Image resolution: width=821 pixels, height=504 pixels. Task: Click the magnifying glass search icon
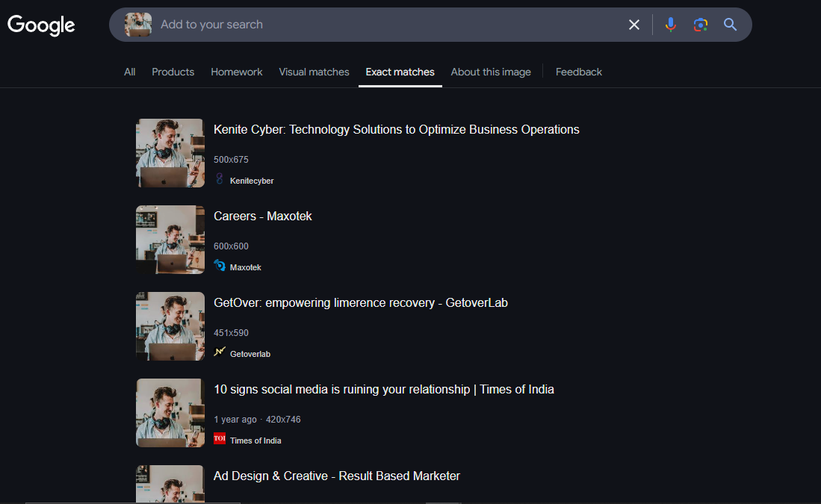pyautogui.click(x=730, y=25)
